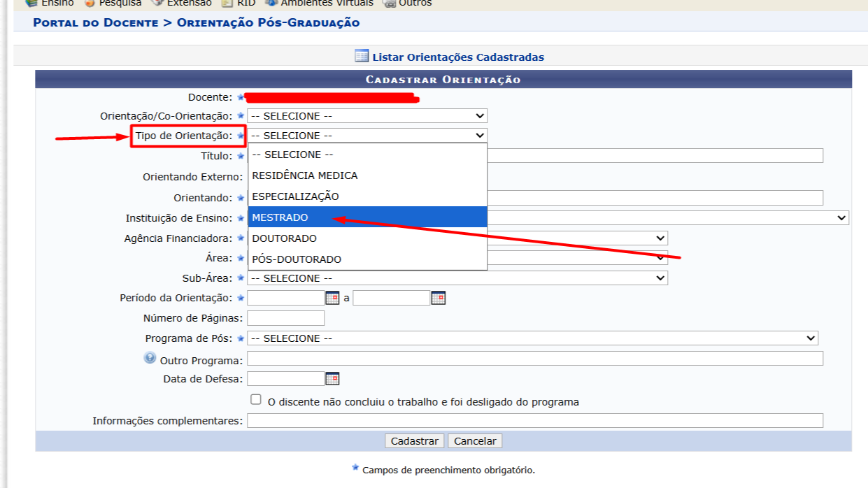Viewport: 868px width, 488px height.
Task: Click the 'Portal do Docente > Orientação Pós-Graduação' heading
Action: (x=197, y=23)
